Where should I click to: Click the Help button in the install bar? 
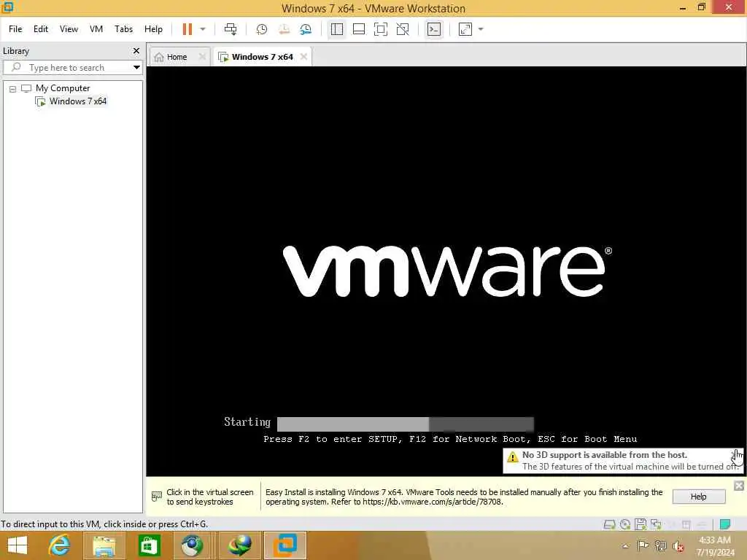point(698,497)
